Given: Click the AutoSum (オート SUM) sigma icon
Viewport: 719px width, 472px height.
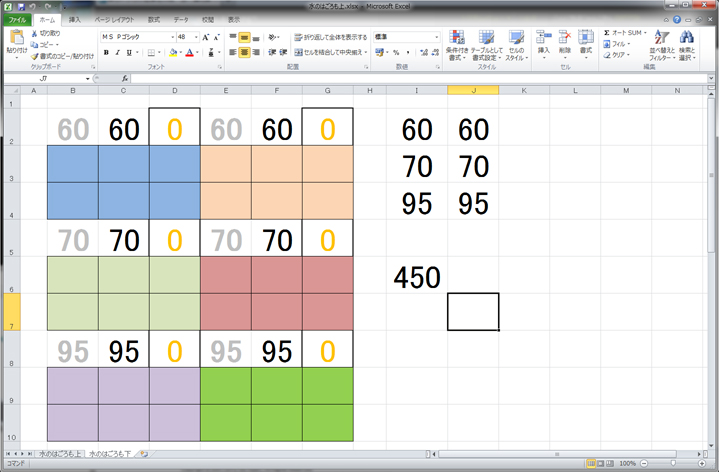Looking at the screenshot, I should click(607, 33).
